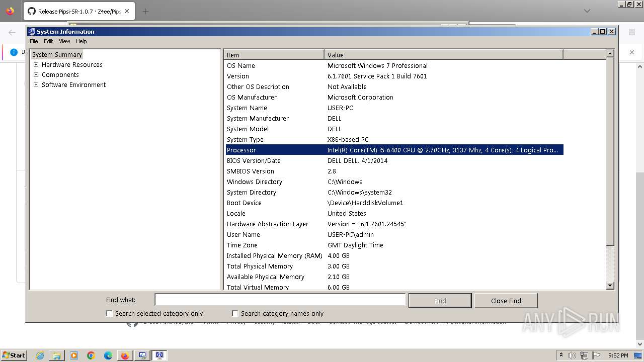Select the System Manufacturer row
The height and width of the screenshot is (362, 644).
394,119
